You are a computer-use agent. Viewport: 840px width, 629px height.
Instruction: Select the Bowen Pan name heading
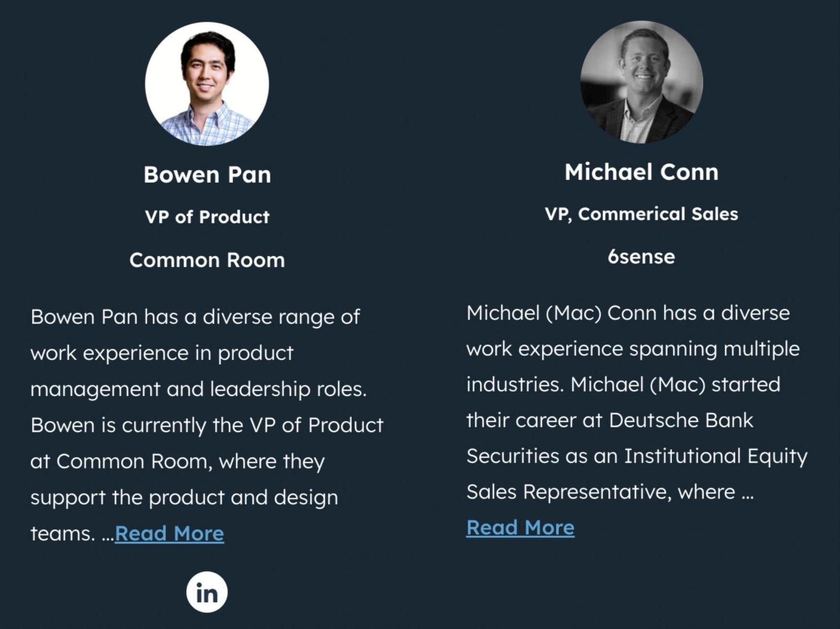pos(207,175)
